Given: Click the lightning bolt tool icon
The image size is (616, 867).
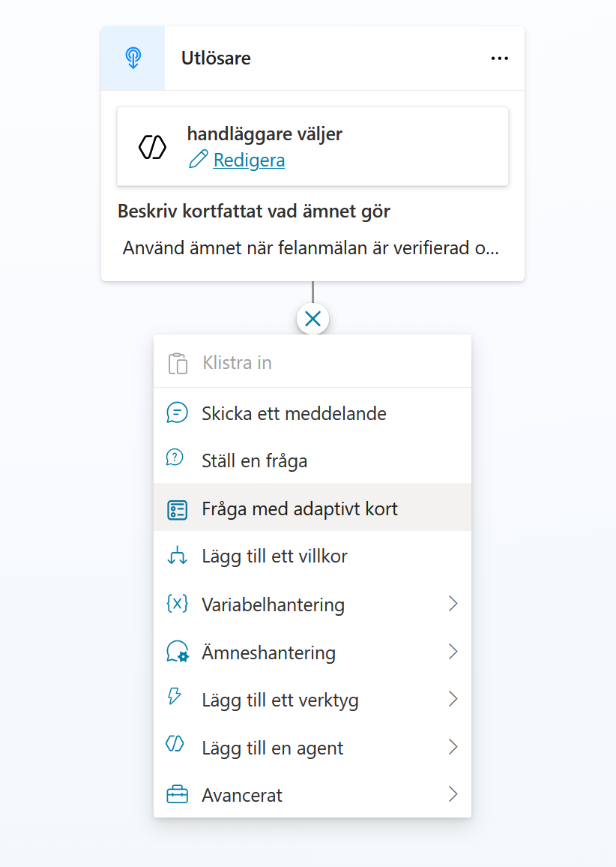Looking at the screenshot, I should pos(175,696).
